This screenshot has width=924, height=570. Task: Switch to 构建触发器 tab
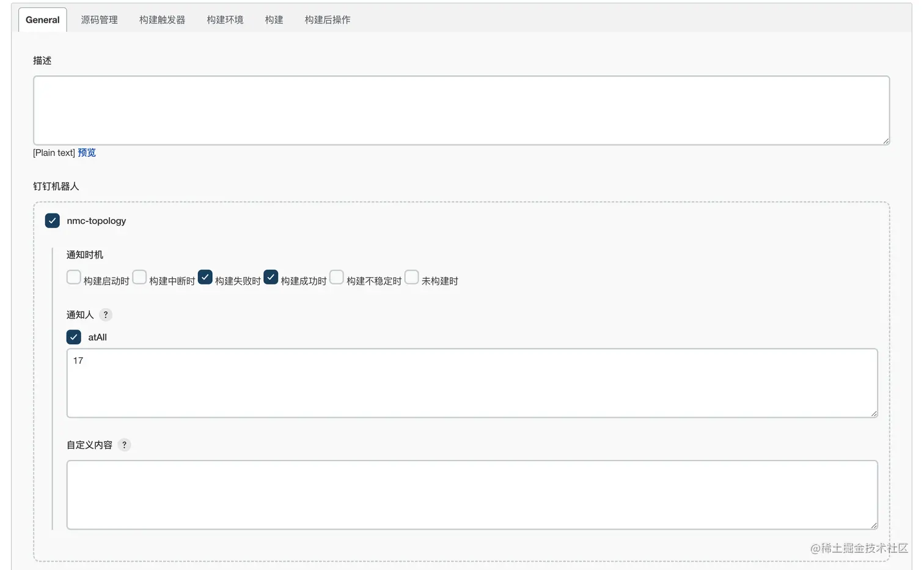click(162, 20)
